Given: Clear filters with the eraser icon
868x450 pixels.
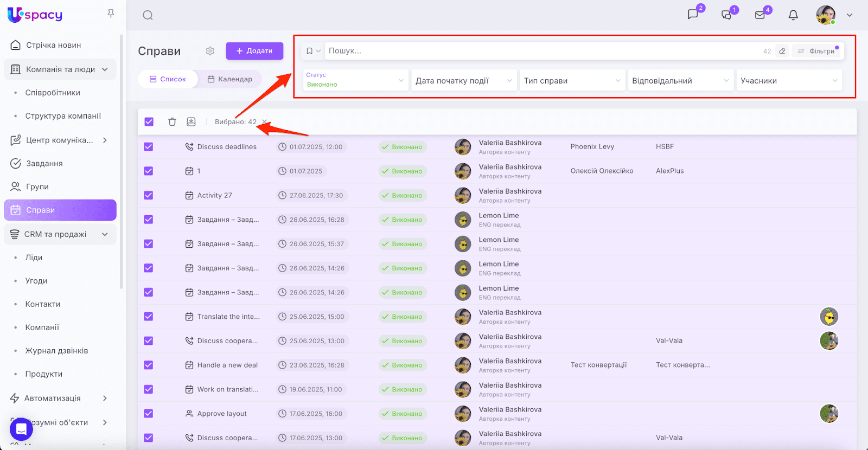Looking at the screenshot, I should coord(782,51).
